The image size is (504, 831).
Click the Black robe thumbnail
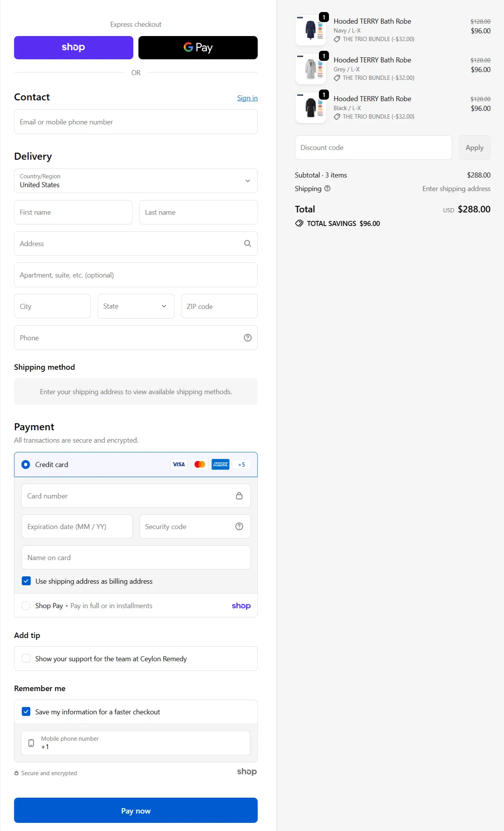311,108
